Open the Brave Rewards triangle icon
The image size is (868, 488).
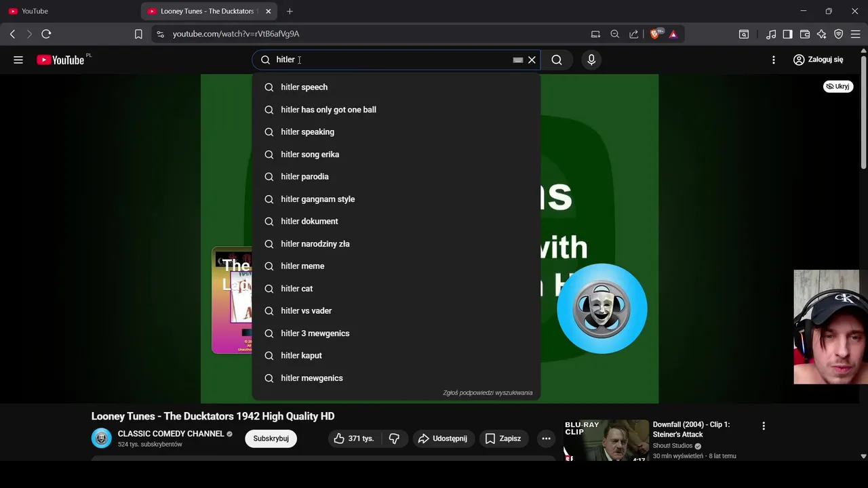[x=673, y=34]
